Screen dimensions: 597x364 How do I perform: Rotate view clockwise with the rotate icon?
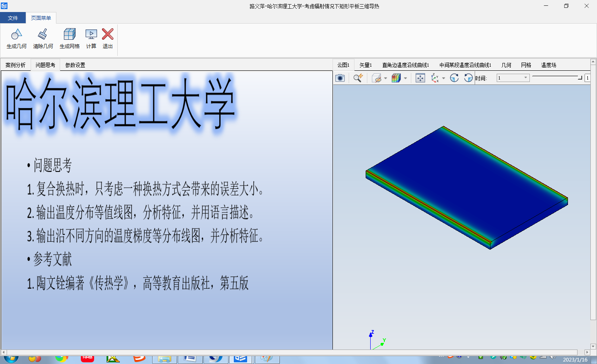tap(454, 78)
